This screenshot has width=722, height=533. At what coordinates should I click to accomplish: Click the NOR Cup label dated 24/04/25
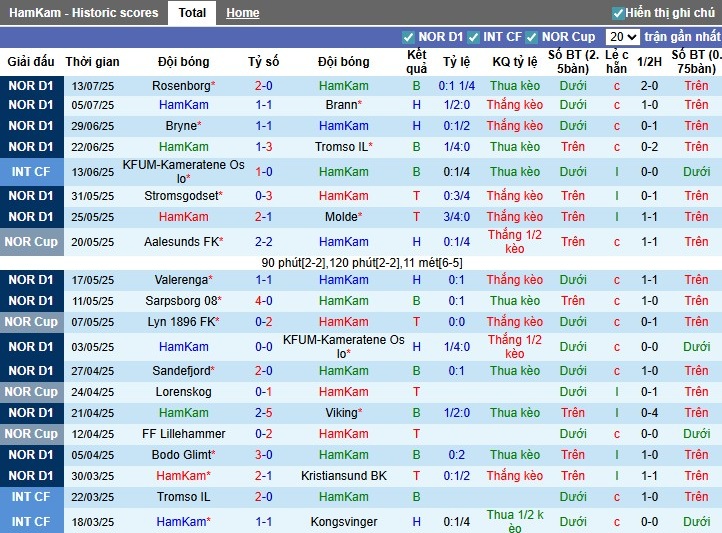tap(31, 392)
